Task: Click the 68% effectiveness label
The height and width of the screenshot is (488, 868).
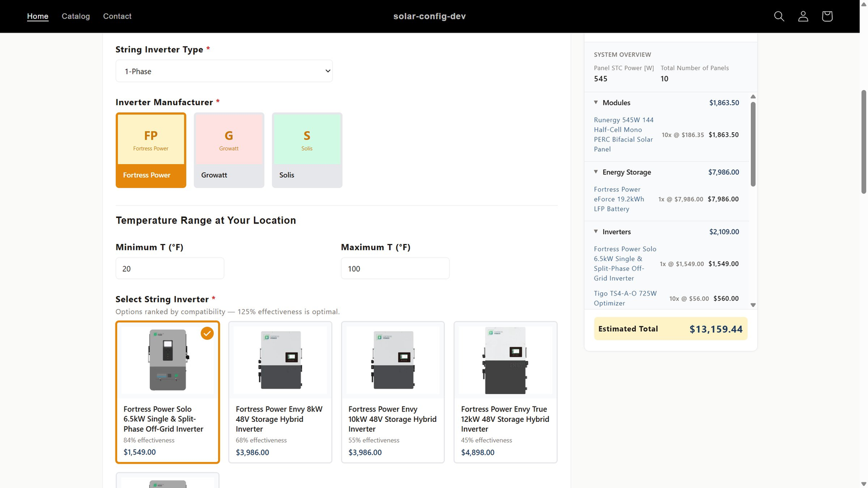Action: [x=261, y=440]
